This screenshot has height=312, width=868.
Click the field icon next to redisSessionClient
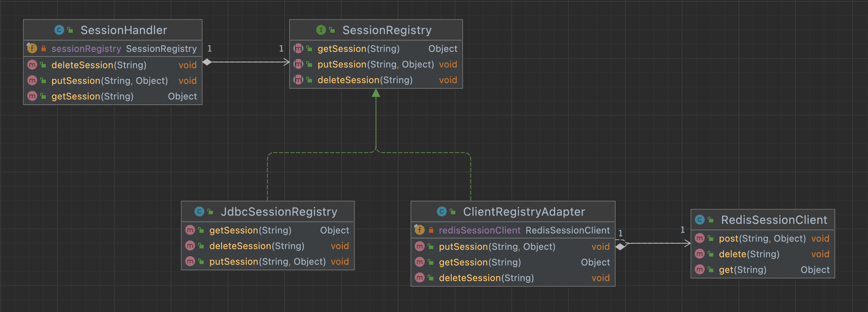coord(419,230)
